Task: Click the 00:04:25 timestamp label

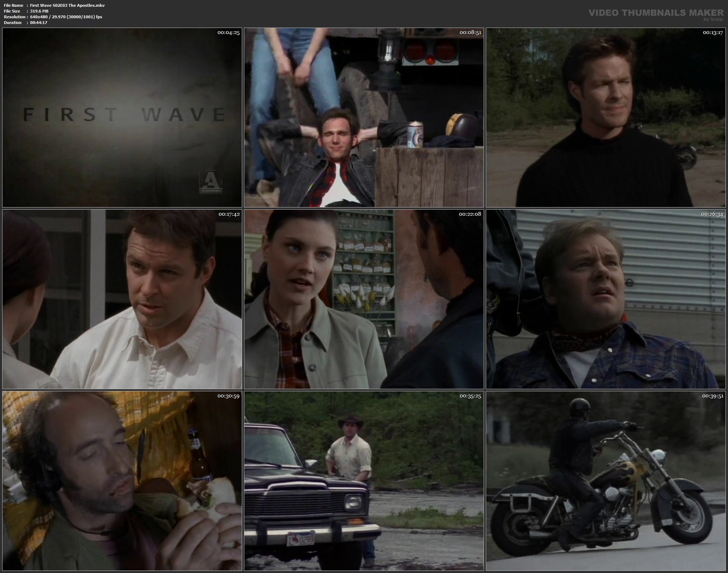Action: (228, 33)
